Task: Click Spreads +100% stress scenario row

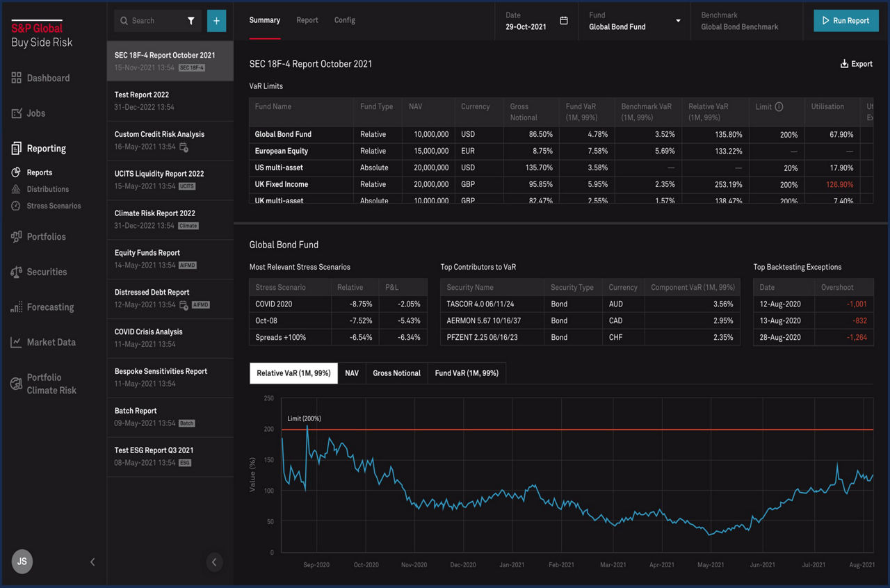Action: tap(338, 337)
